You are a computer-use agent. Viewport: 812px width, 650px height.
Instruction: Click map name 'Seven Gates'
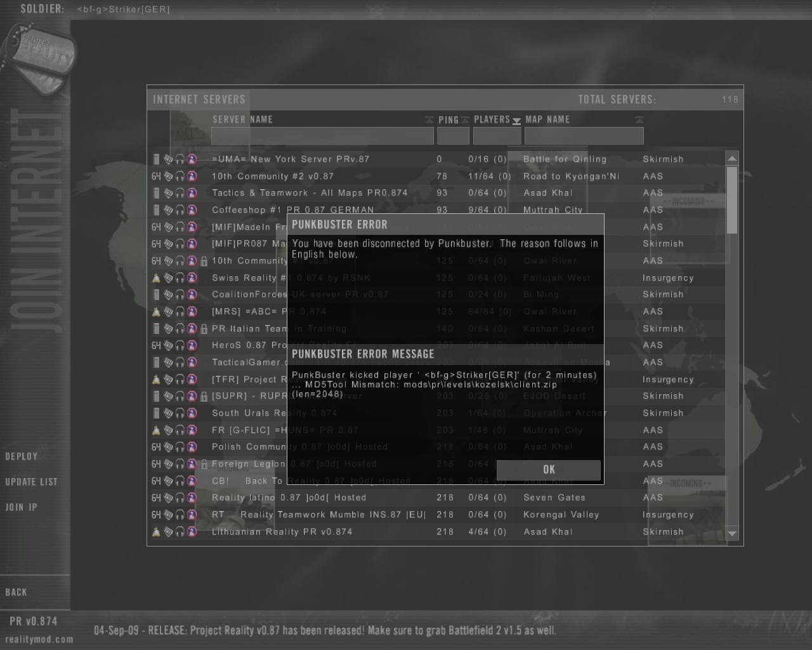click(x=554, y=498)
